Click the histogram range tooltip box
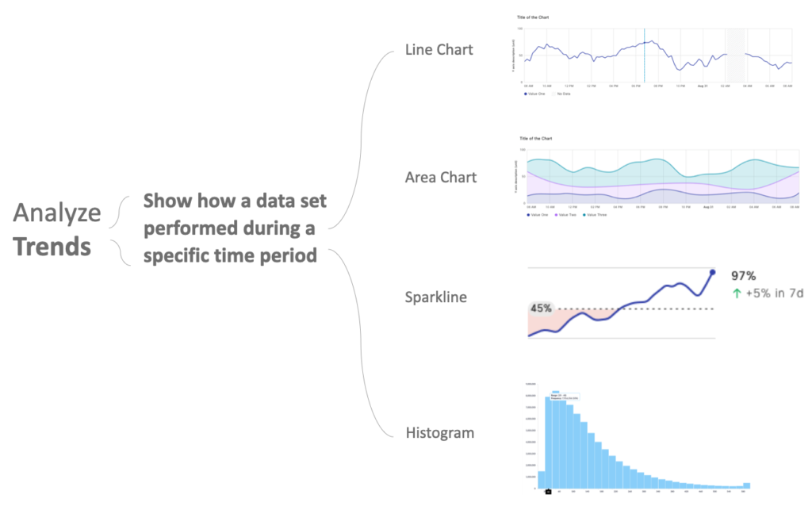 pos(565,397)
